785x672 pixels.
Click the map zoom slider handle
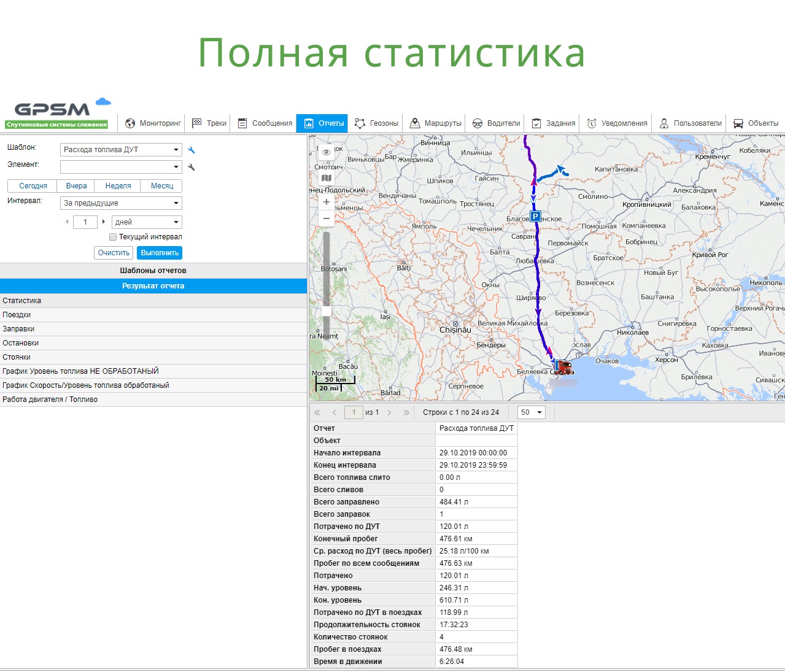327,311
